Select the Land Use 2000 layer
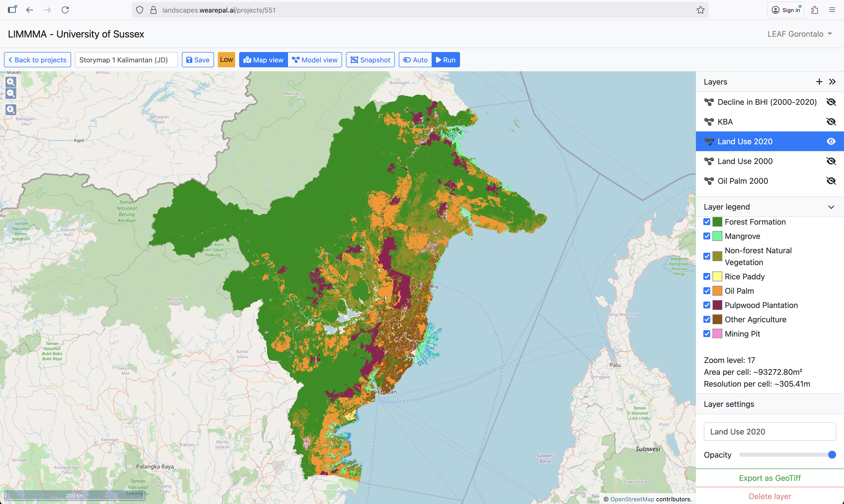844x504 pixels. tap(745, 161)
